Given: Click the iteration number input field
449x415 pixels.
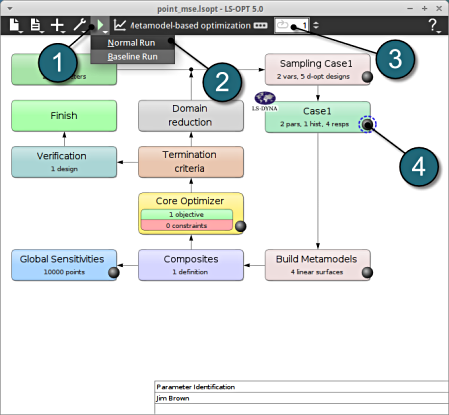Looking at the screenshot, I should click(292, 25).
